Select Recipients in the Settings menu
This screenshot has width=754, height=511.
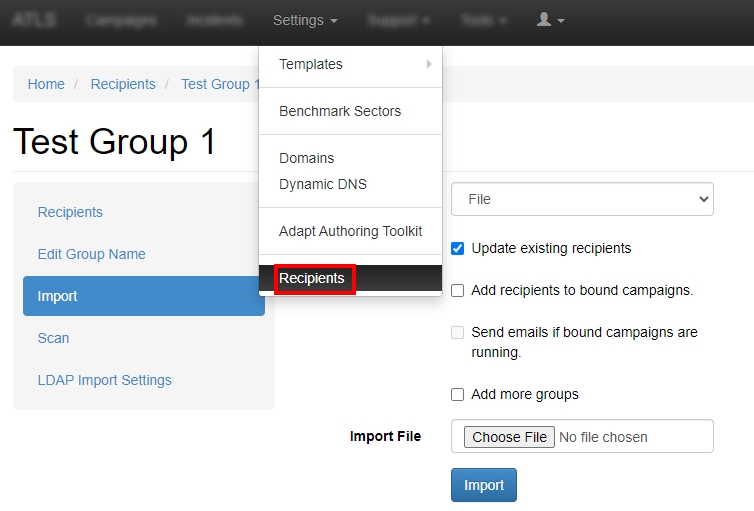(x=312, y=278)
